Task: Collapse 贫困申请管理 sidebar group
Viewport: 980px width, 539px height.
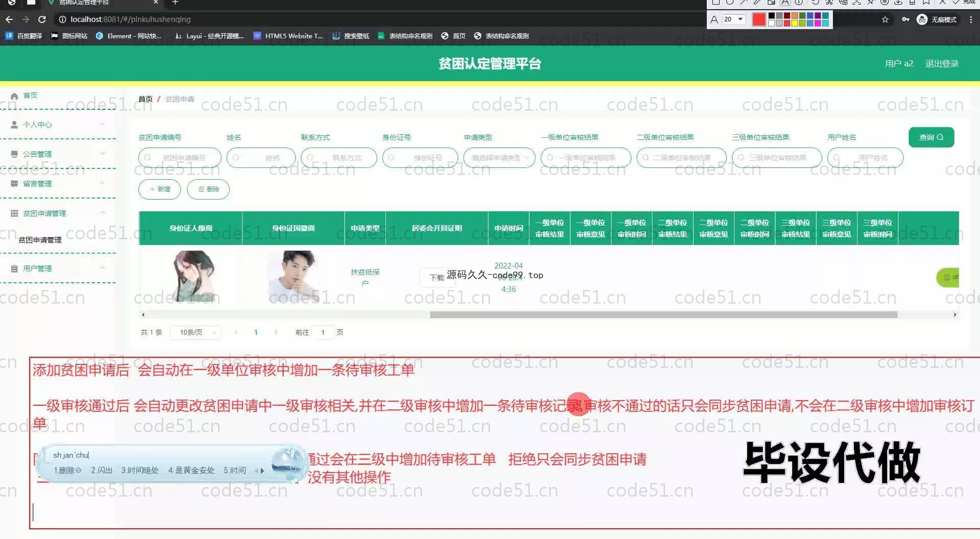Action: 58,213
